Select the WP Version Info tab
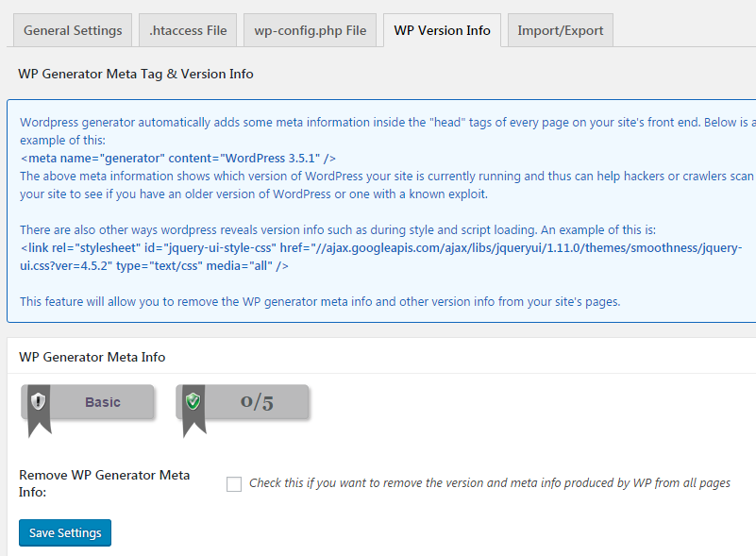 click(442, 30)
